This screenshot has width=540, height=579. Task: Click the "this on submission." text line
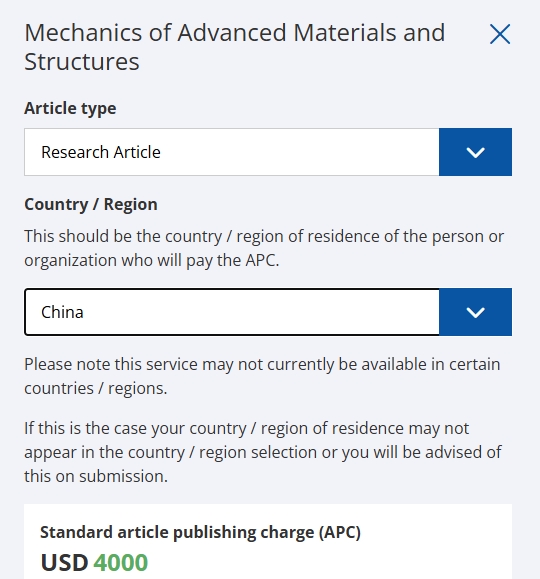(96, 476)
